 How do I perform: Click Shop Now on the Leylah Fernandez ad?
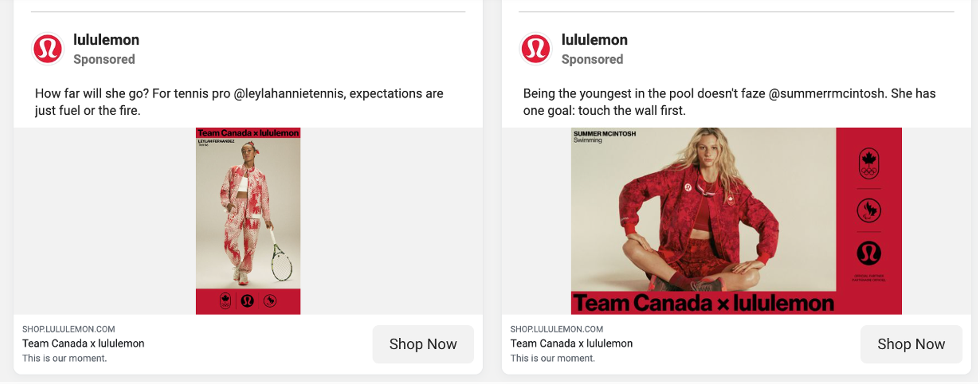pos(423,344)
